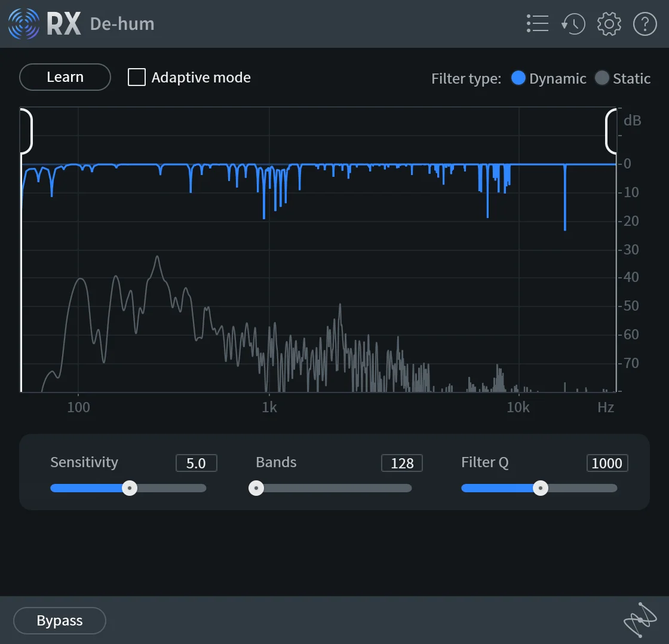Open the preset list icon
The height and width of the screenshot is (644, 669).
[x=538, y=23]
